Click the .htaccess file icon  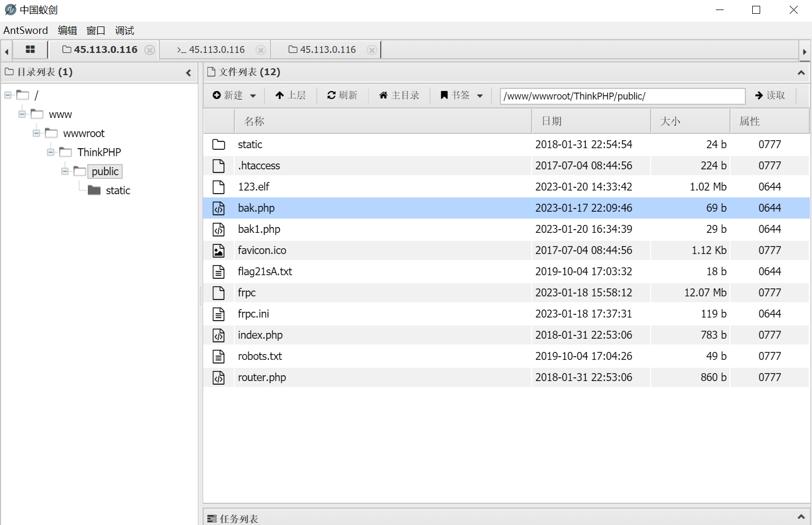click(x=218, y=166)
